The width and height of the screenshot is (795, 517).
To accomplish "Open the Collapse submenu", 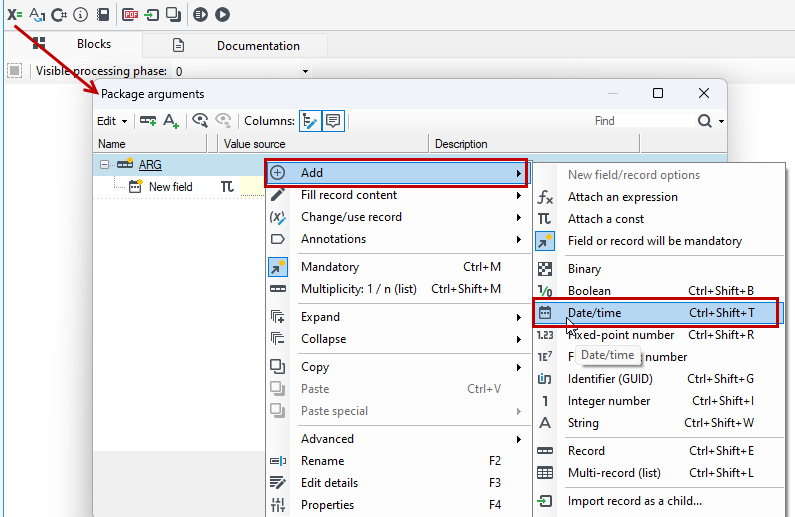I will pyautogui.click(x=396, y=339).
